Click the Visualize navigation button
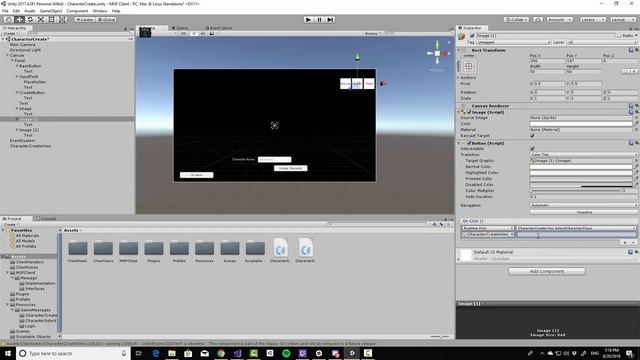640x360 pixels. click(584, 212)
